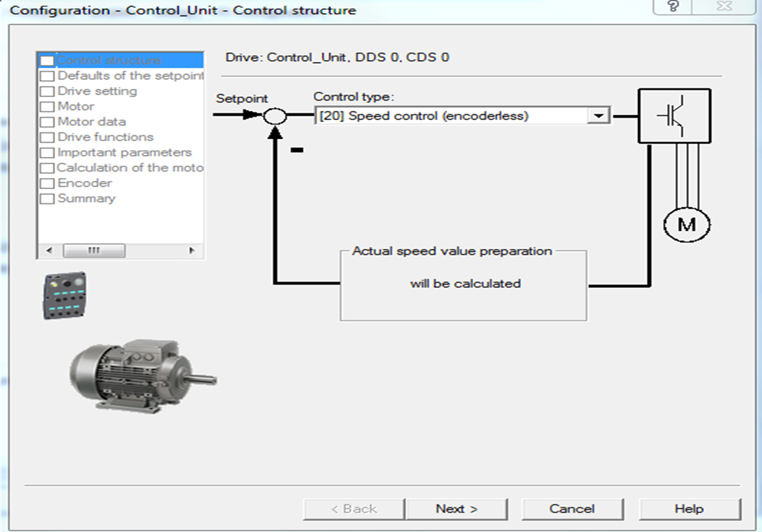Click the motor M circle symbol
This screenshot has height=532, width=762.
(x=687, y=224)
